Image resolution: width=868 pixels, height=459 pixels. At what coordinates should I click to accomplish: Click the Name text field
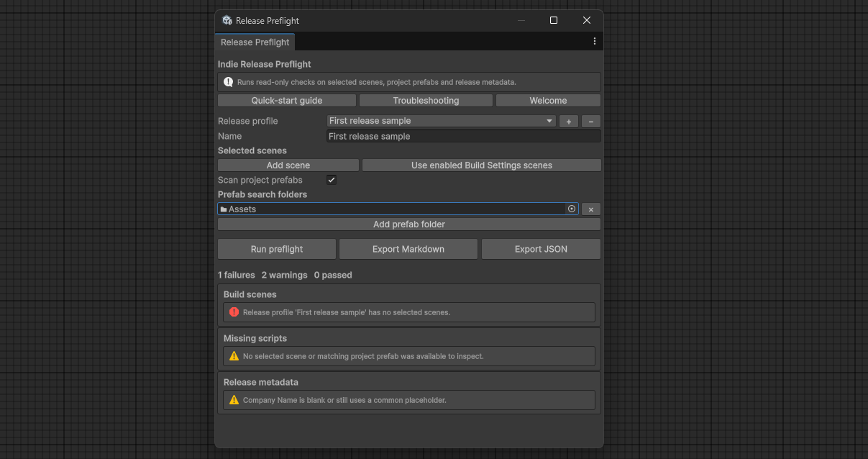[x=463, y=136]
